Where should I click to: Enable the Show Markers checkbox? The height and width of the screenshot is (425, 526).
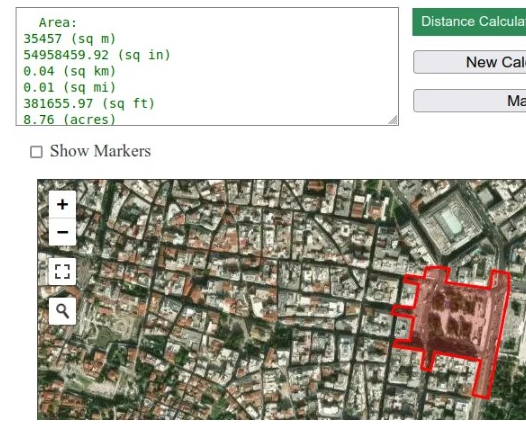pyautogui.click(x=36, y=152)
